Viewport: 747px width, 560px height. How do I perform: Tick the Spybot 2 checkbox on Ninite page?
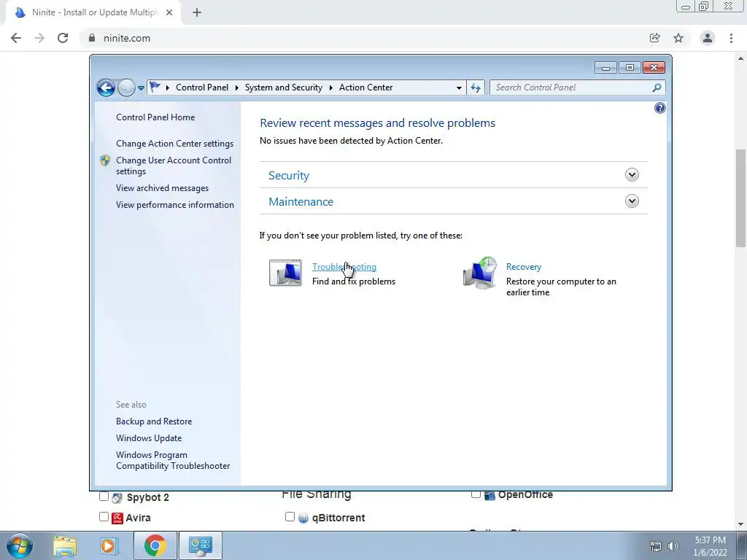tap(104, 496)
